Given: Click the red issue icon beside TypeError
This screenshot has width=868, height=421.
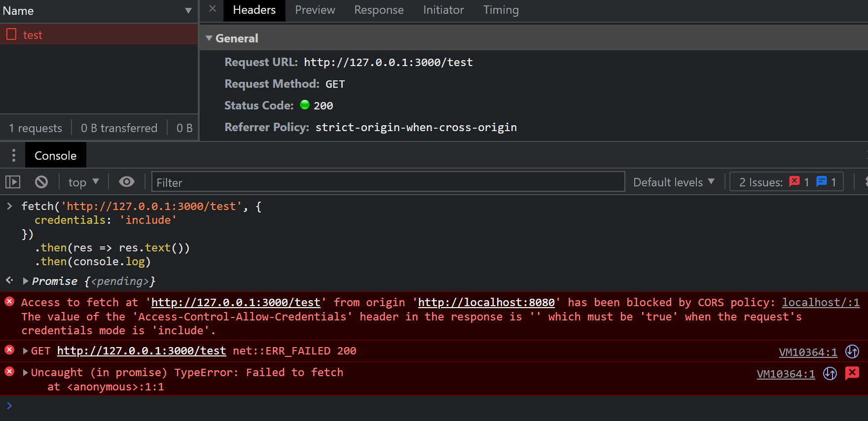Looking at the screenshot, I should (x=852, y=373).
